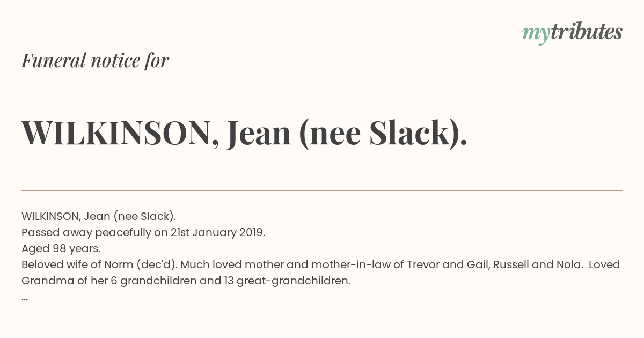644x338 pixels.
Task: Click the dark "tributes" part of the logo
Action: (587, 32)
